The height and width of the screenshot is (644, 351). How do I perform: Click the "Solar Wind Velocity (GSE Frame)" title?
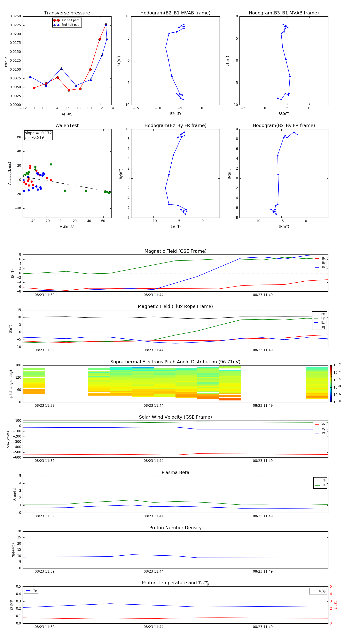175,417
